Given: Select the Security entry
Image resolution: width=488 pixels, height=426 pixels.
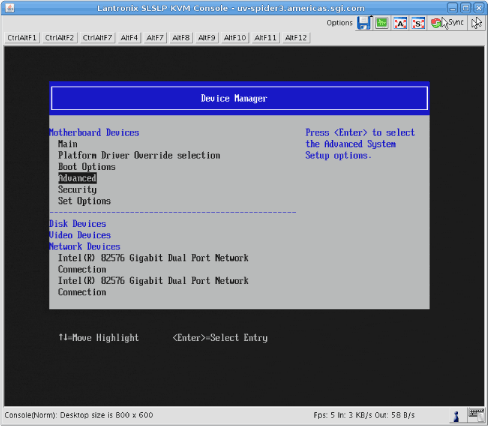Looking at the screenshot, I should [77, 190].
